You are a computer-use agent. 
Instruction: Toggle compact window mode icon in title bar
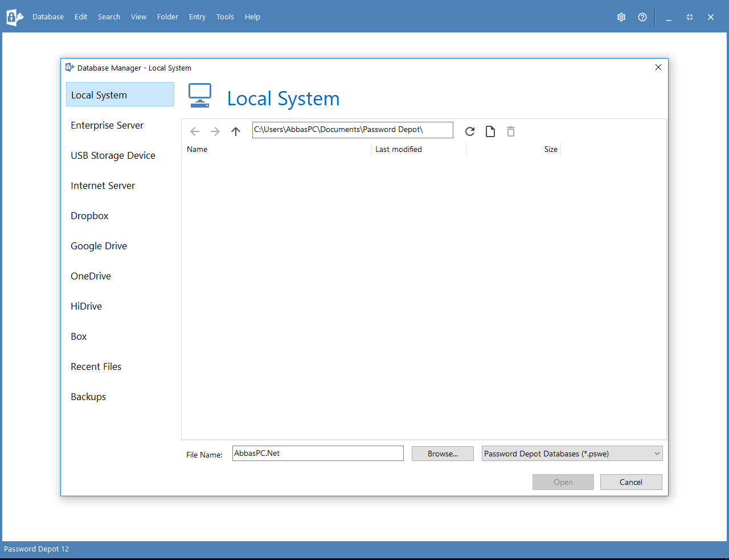[690, 17]
